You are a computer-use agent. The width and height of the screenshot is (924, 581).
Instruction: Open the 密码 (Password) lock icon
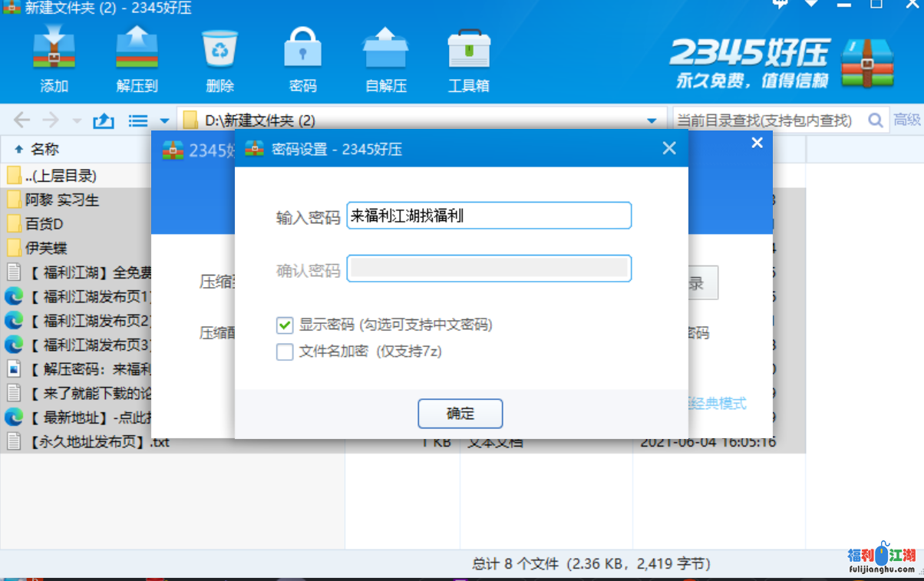tap(302, 49)
